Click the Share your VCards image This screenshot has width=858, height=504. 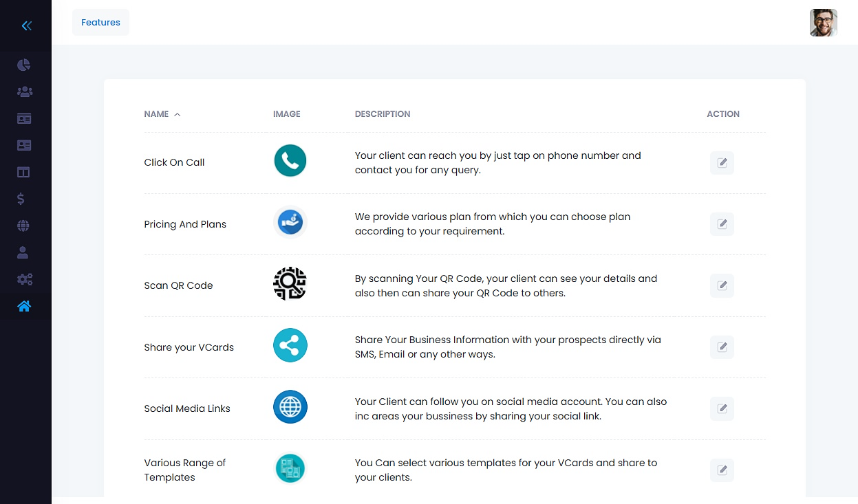tap(290, 345)
